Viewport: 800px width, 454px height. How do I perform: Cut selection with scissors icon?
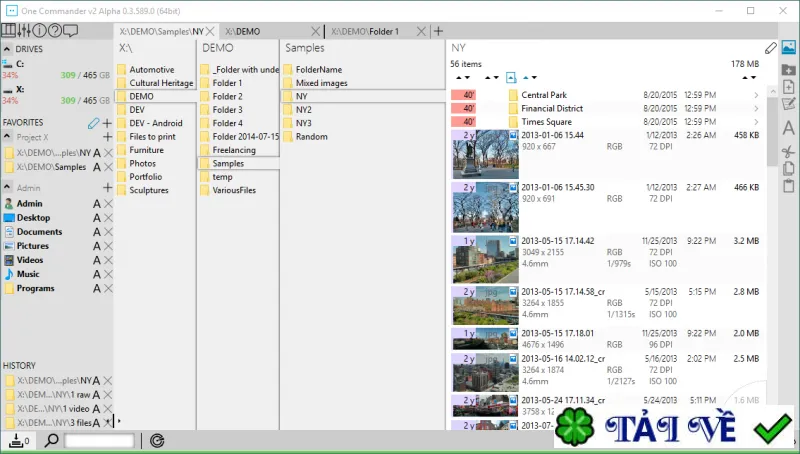788,152
